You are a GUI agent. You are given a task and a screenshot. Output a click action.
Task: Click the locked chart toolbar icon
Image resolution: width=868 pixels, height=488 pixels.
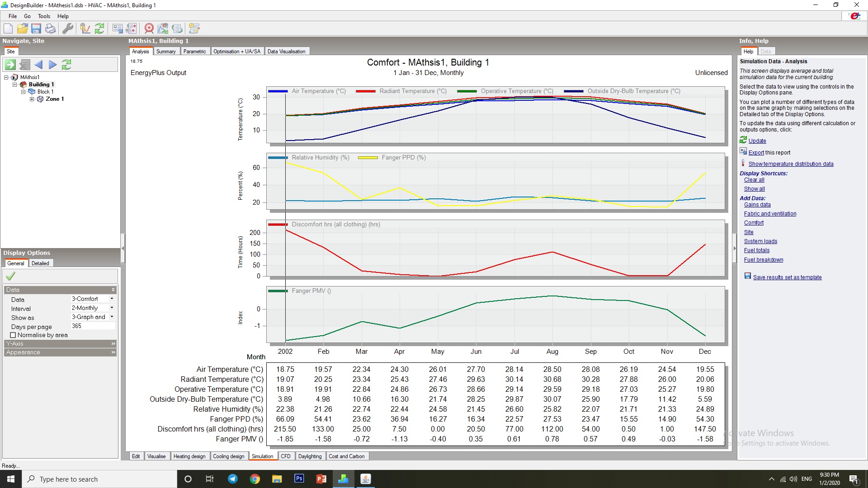coord(85,28)
